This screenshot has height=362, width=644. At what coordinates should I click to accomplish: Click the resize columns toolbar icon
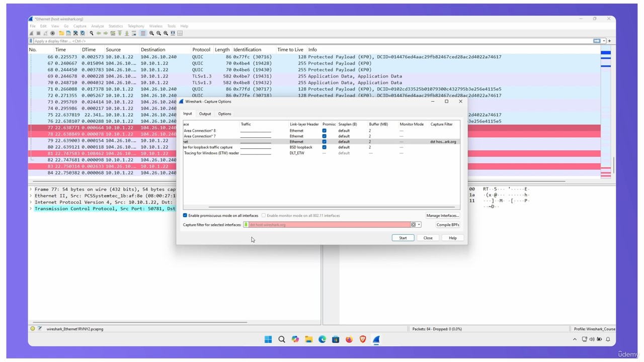click(173, 33)
